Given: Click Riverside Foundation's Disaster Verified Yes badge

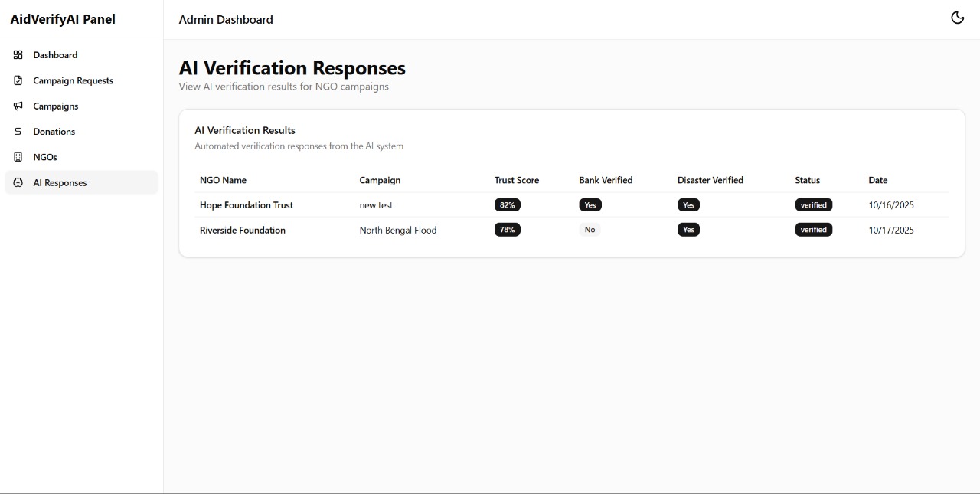Looking at the screenshot, I should click(688, 230).
